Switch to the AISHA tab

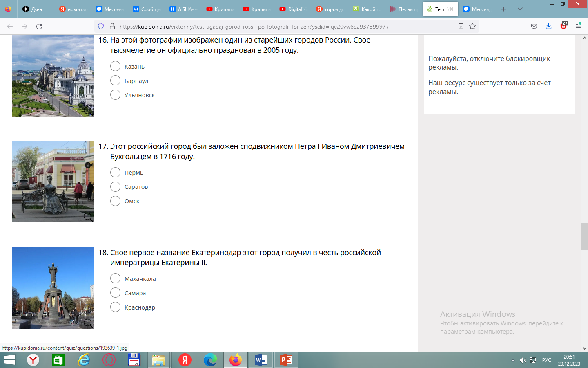click(x=183, y=9)
